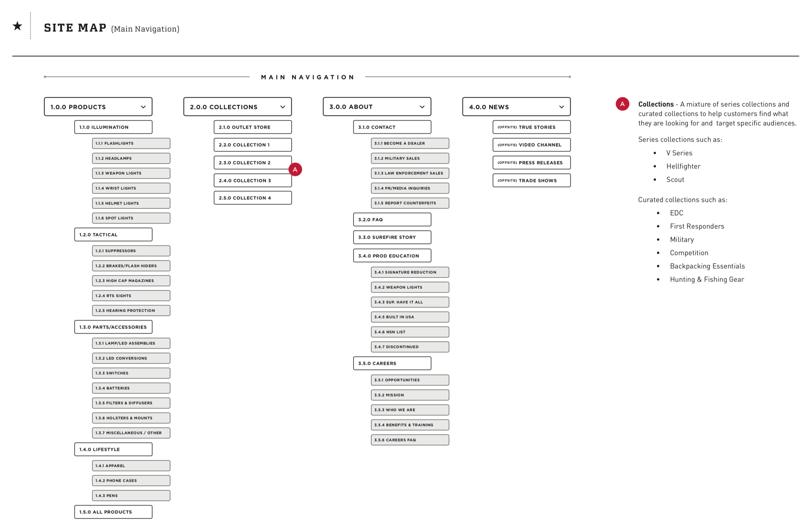The image size is (812, 528).
Task: Open 3.1.0 Contact
Action: tap(392, 127)
